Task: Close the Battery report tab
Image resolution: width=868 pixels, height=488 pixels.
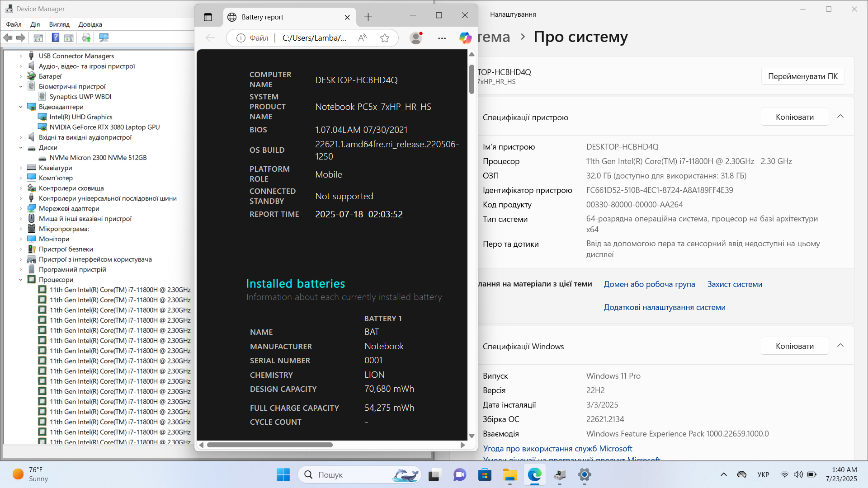Action: click(x=347, y=17)
